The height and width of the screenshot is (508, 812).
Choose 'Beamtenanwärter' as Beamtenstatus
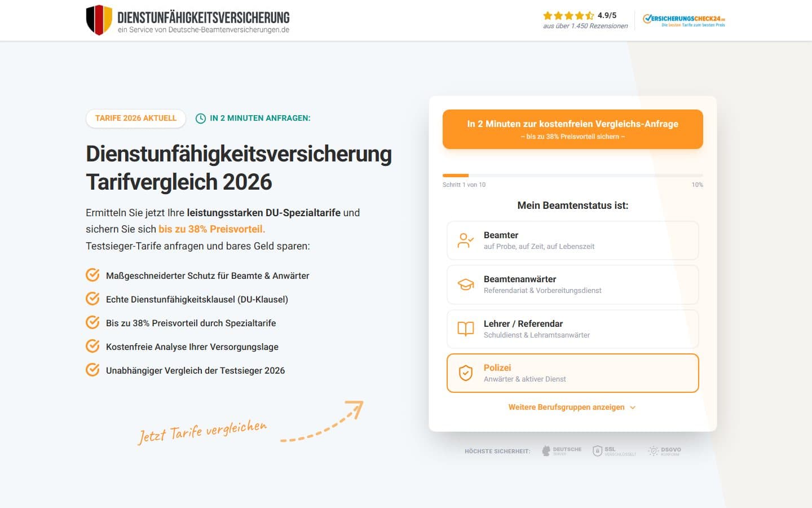(x=573, y=284)
